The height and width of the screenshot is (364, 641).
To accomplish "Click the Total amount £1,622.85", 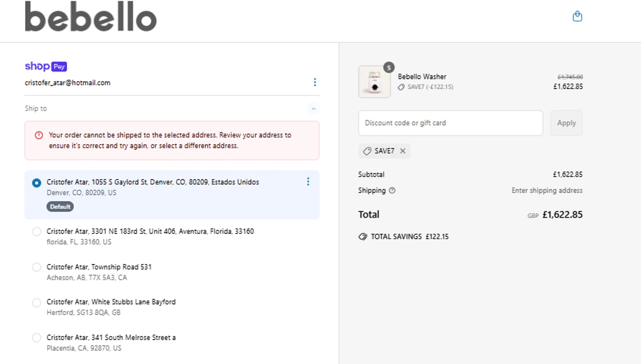I will tap(562, 214).
